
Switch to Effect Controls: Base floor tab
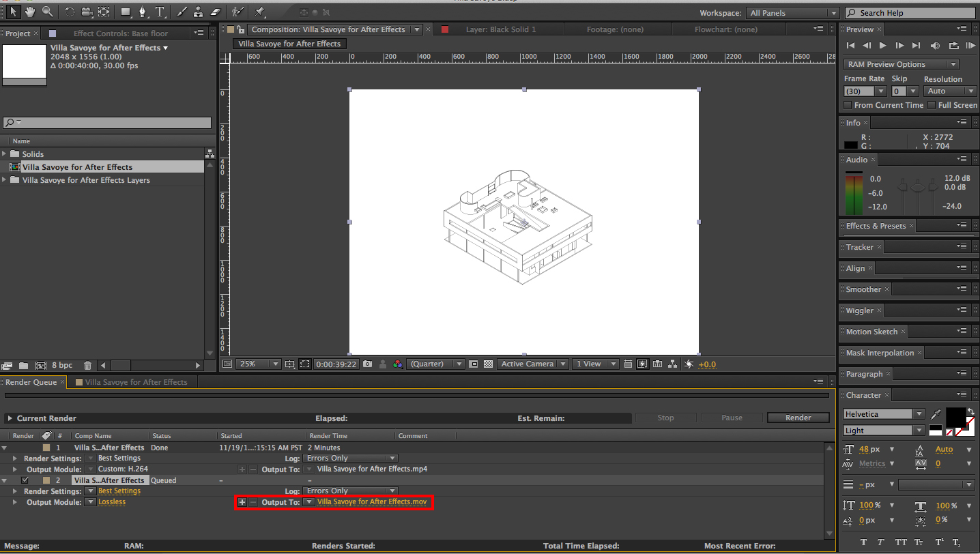point(120,33)
